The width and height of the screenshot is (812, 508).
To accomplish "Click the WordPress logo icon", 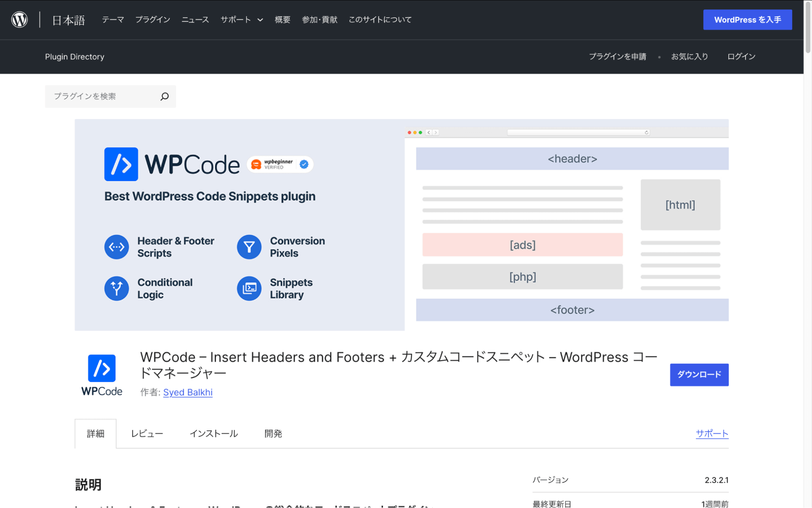I will pos(19,19).
